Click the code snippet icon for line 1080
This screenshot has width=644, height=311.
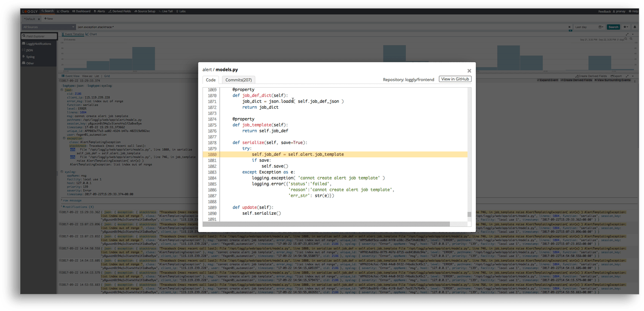pyautogui.click(x=73, y=149)
